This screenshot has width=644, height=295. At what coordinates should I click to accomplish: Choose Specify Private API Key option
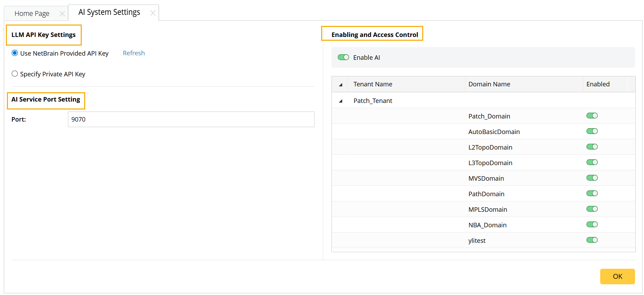(x=15, y=74)
